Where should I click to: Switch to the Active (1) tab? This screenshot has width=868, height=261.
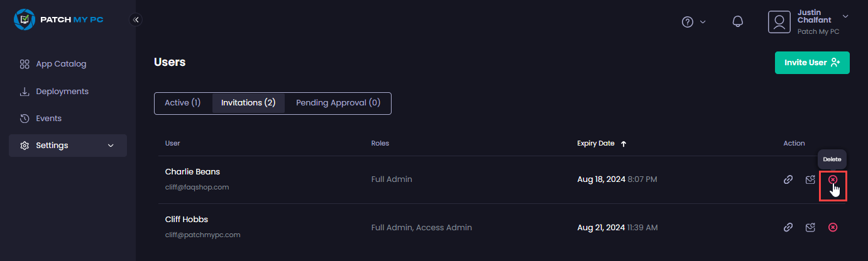pos(183,103)
